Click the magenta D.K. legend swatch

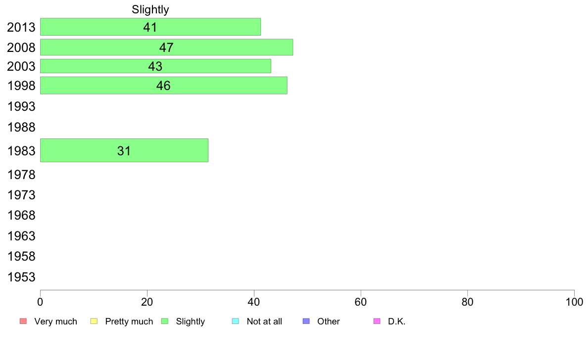(x=377, y=321)
